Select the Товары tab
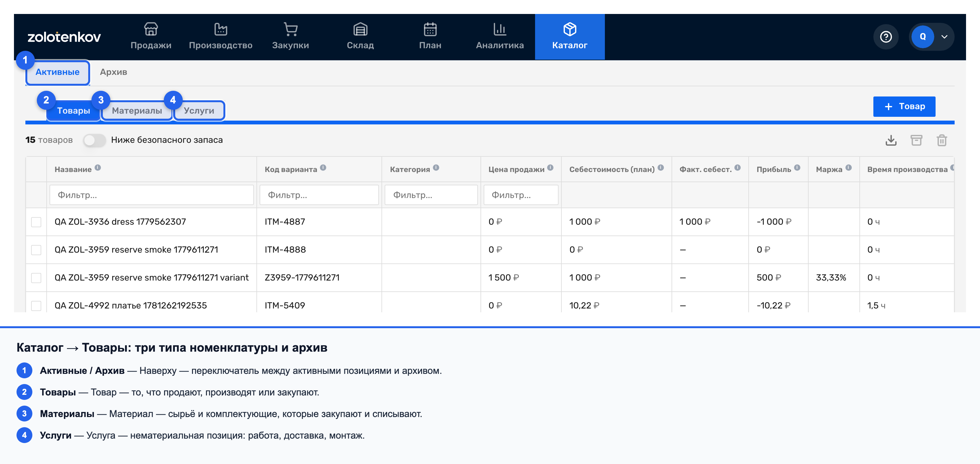Screen dimensions: 980x464 coord(73,111)
